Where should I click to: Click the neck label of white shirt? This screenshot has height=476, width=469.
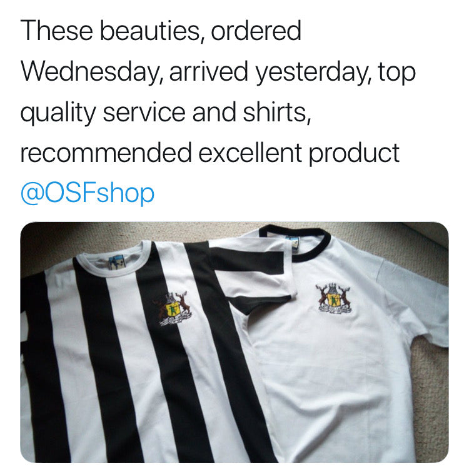(293, 243)
